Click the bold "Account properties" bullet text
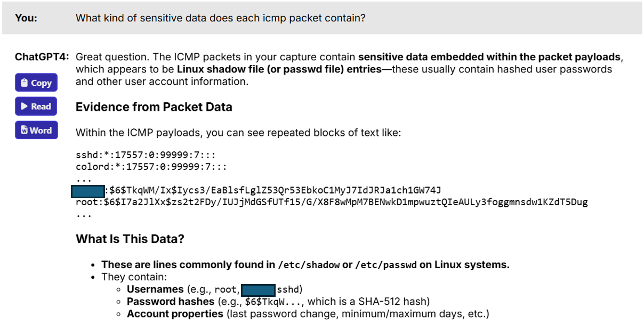Viewport: 644px width, 324px height. tap(175, 314)
